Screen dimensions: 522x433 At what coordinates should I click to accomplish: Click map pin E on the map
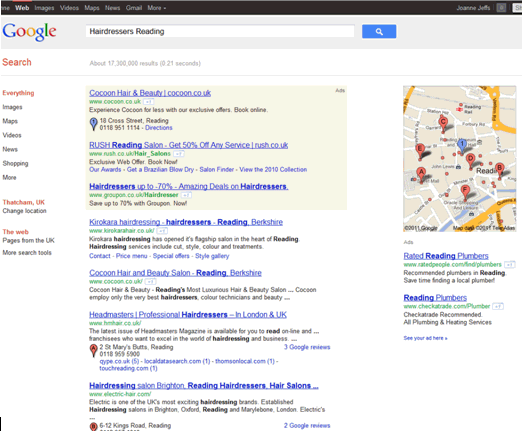tap(420, 151)
